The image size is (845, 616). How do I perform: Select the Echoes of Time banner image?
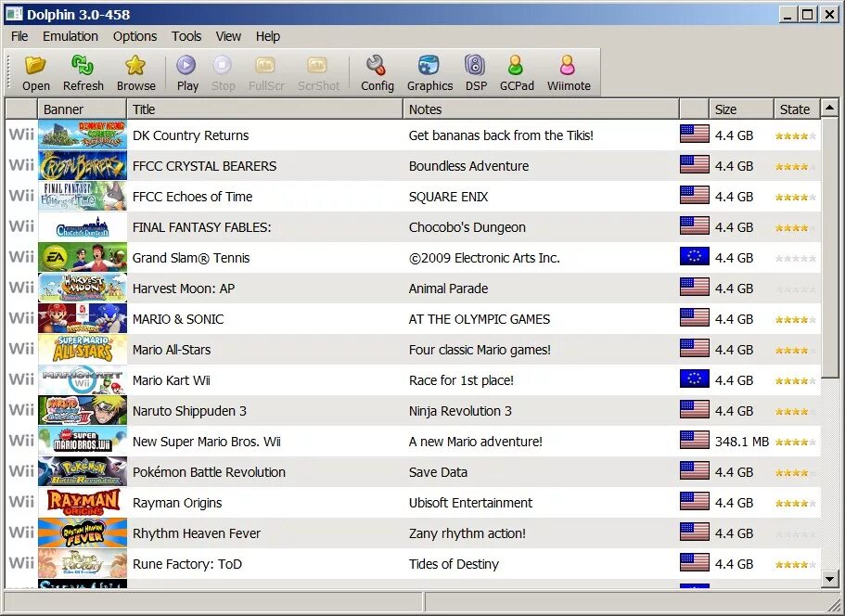coord(83,196)
